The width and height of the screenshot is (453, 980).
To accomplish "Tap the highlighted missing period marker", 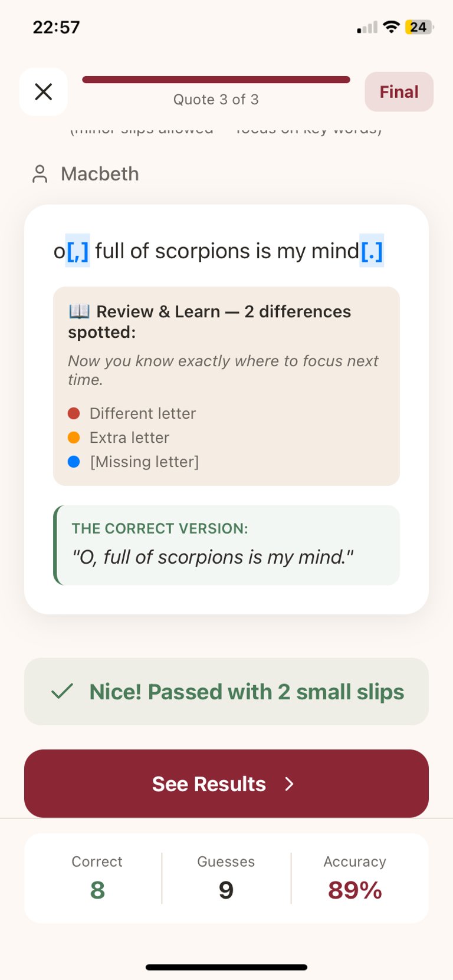I will [x=372, y=251].
